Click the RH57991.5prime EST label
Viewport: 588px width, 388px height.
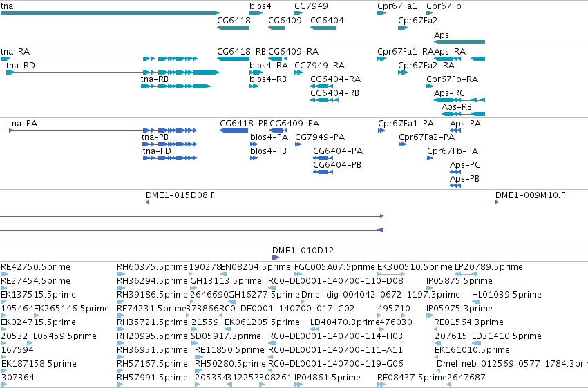[x=152, y=378]
